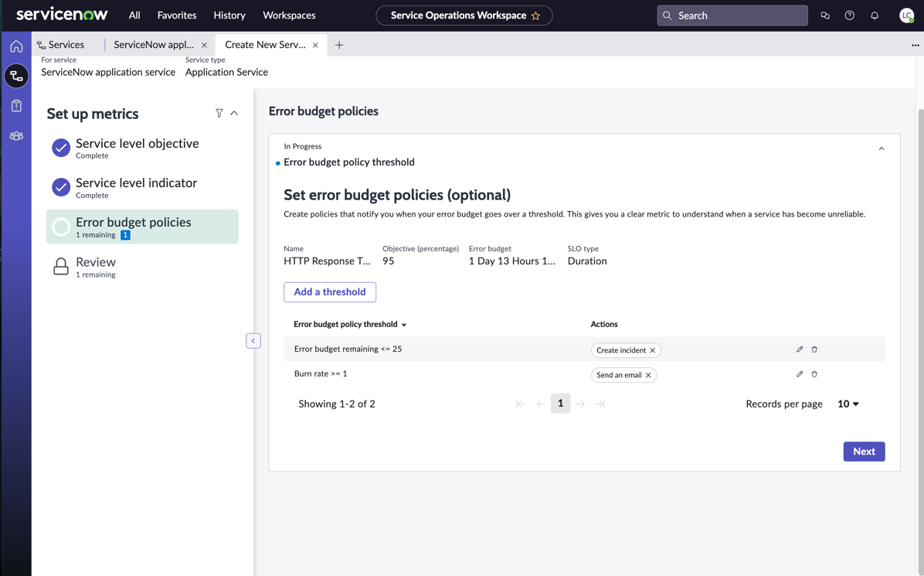924x576 pixels.
Task: Select the locked Review step
Action: [142, 267]
